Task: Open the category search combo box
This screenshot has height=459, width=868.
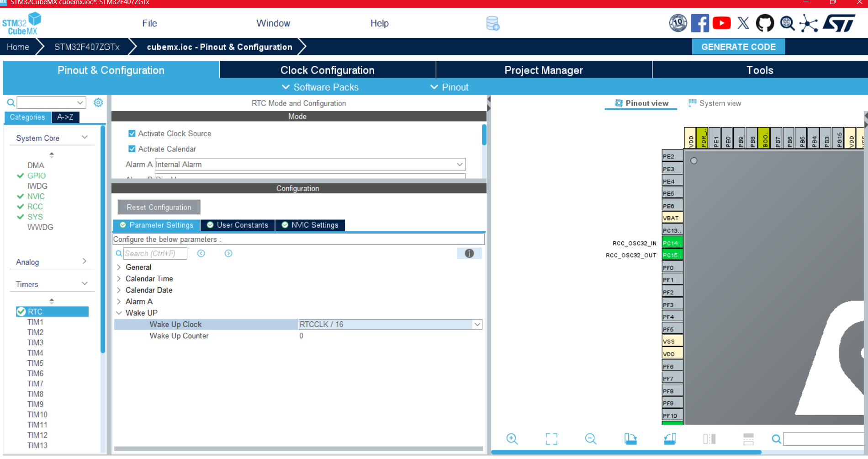Action: 51,102
